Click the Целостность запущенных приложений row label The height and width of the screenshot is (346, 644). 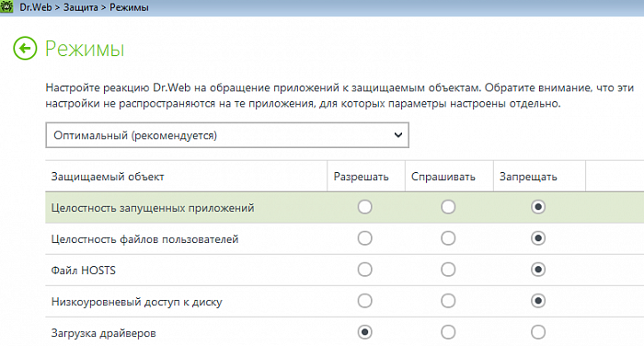[x=153, y=208]
